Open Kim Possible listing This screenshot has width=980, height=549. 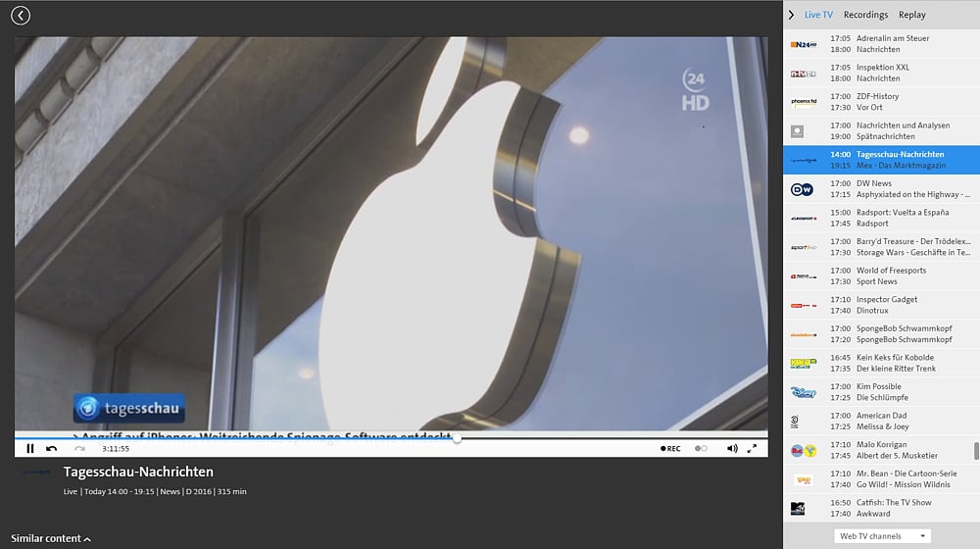click(x=878, y=386)
